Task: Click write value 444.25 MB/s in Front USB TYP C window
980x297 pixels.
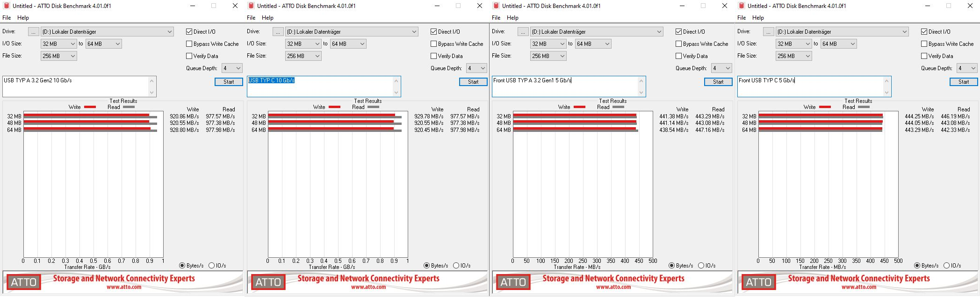Action: 919,116
